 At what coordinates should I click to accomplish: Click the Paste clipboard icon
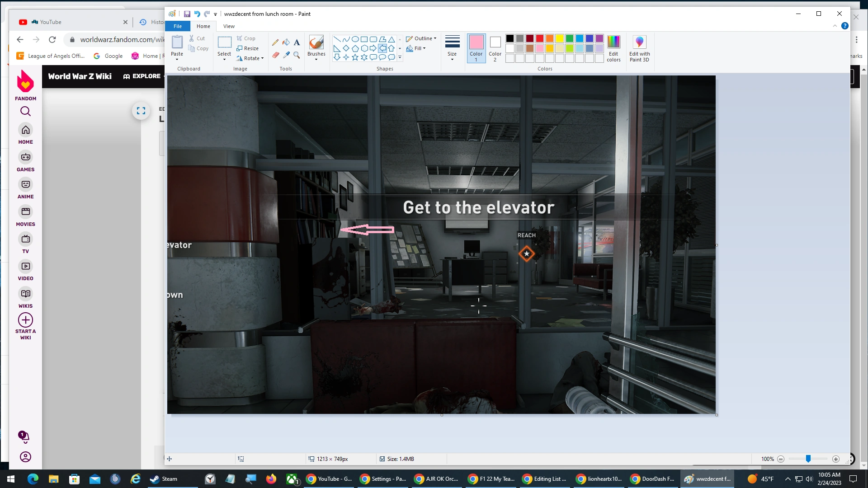pyautogui.click(x=177, y=42)
